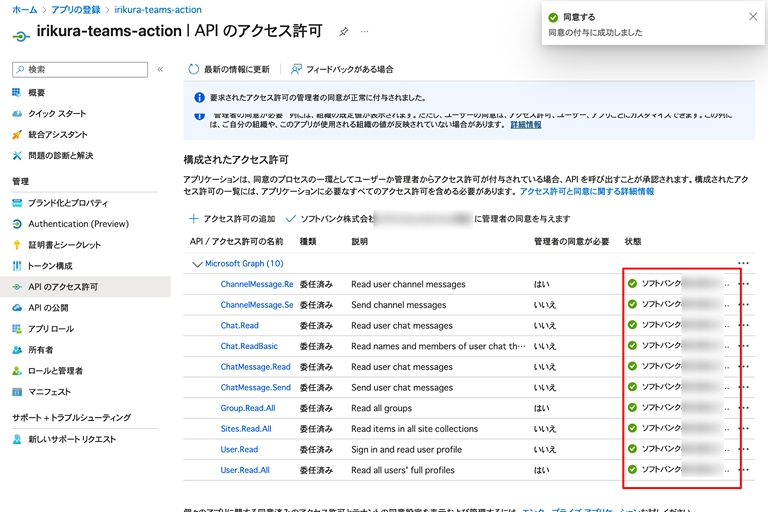Open Chat.ReadBasic permission link
The height and width of the screenshot is (512, 768).
[x=249, y=346]
